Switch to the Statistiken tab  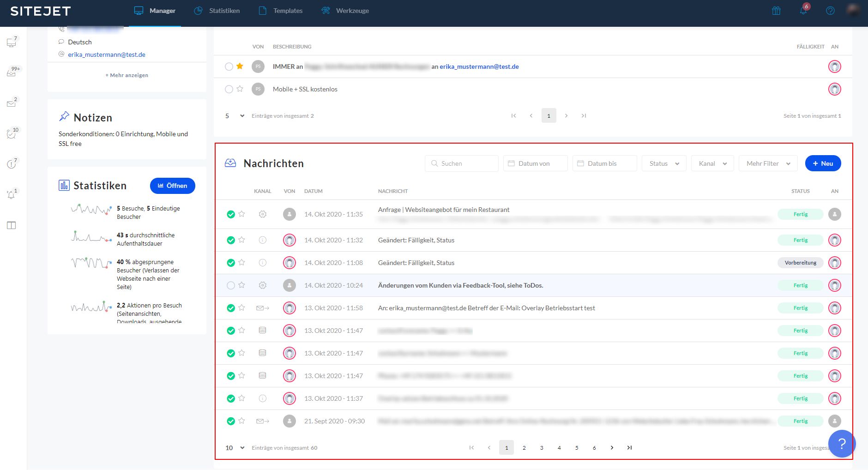coord(217,11)
